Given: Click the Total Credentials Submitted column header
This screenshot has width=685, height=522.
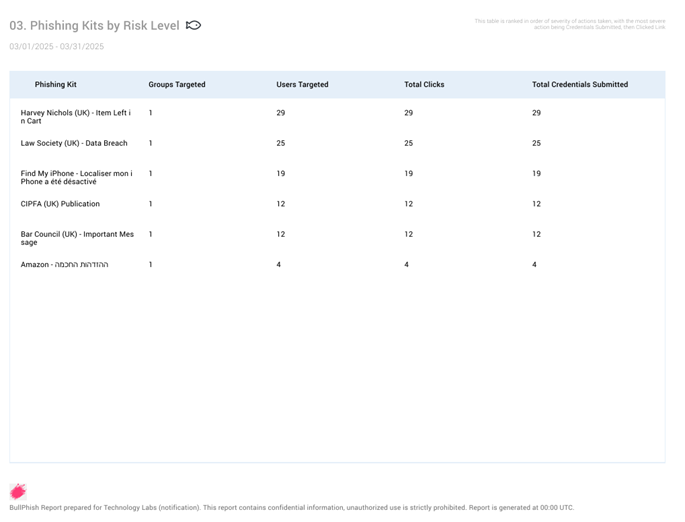Looking at the screenshot, I should pos(580,85).
